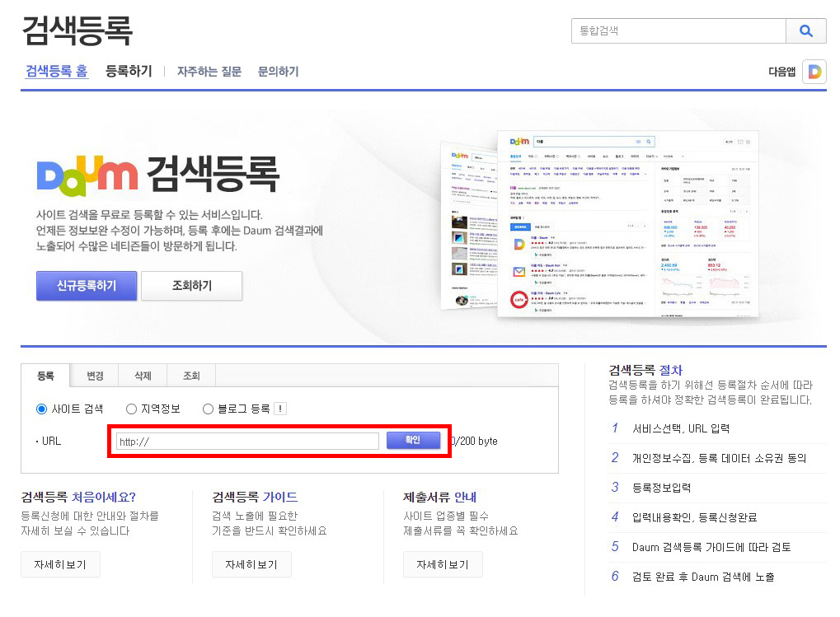Click the 다음앱 link text
840x617 pixels.
click(x=782, y=72)
